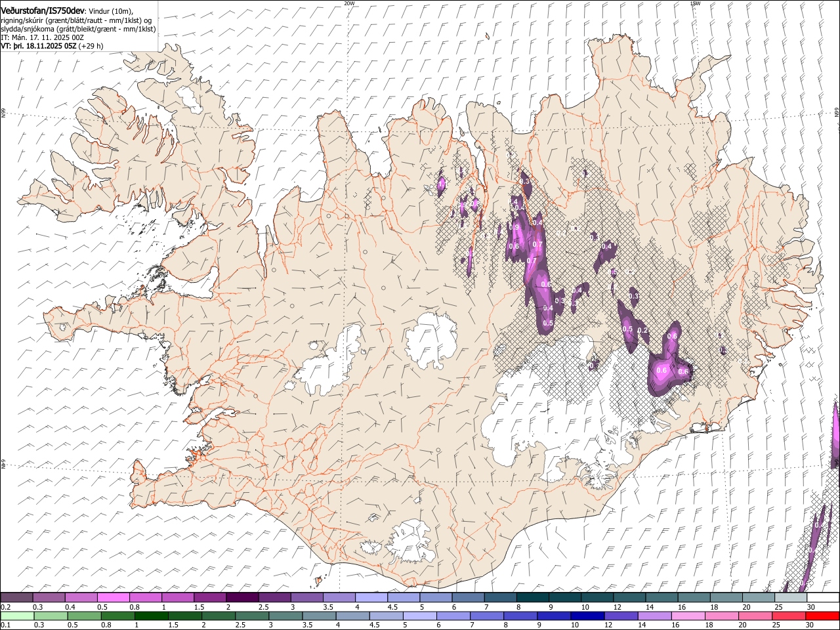This screenshot has height=630, width=840.
Task: Pick violet lower swatch between 12 and 14
Action: click(x=620, y=616)
